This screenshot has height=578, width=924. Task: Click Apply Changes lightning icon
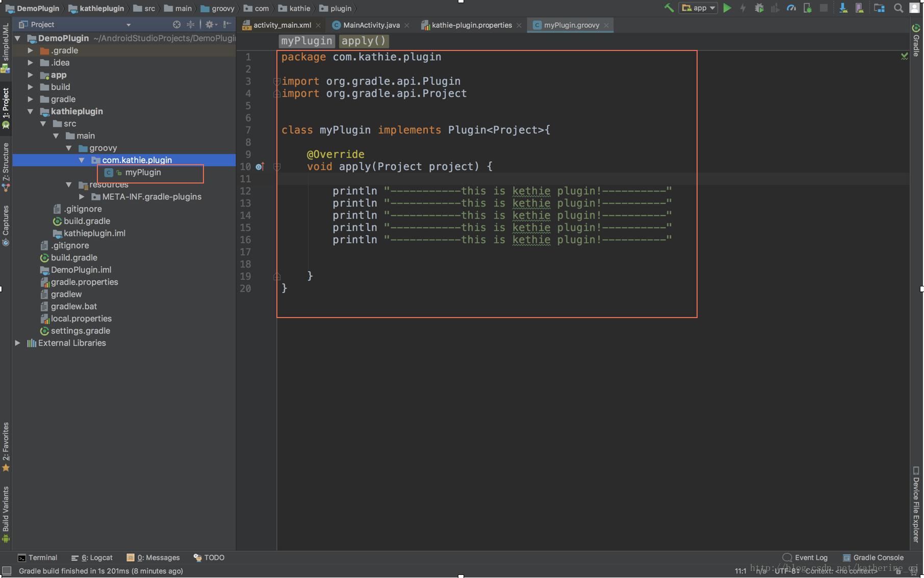pyautogui.click(x=743, y=8)
